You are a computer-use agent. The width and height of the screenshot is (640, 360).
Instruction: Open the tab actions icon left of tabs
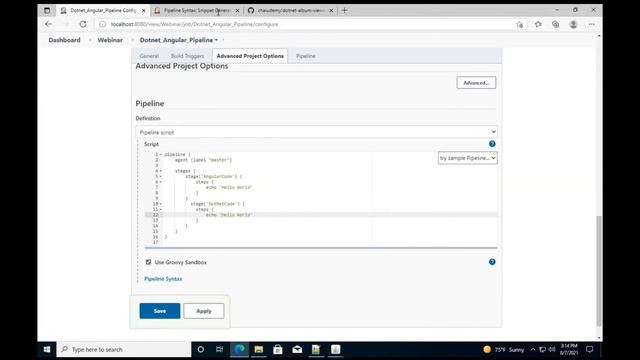click(47, 10)
